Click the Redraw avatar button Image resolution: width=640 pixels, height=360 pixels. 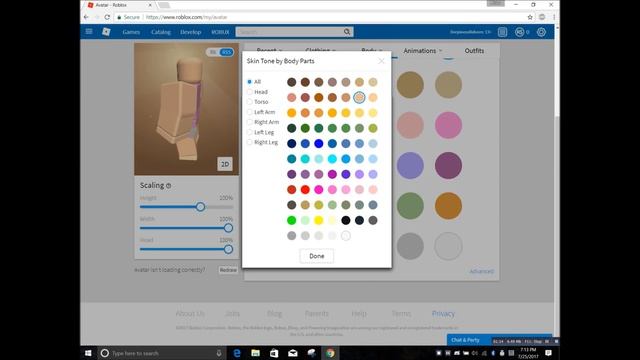[x=228, y=270]
